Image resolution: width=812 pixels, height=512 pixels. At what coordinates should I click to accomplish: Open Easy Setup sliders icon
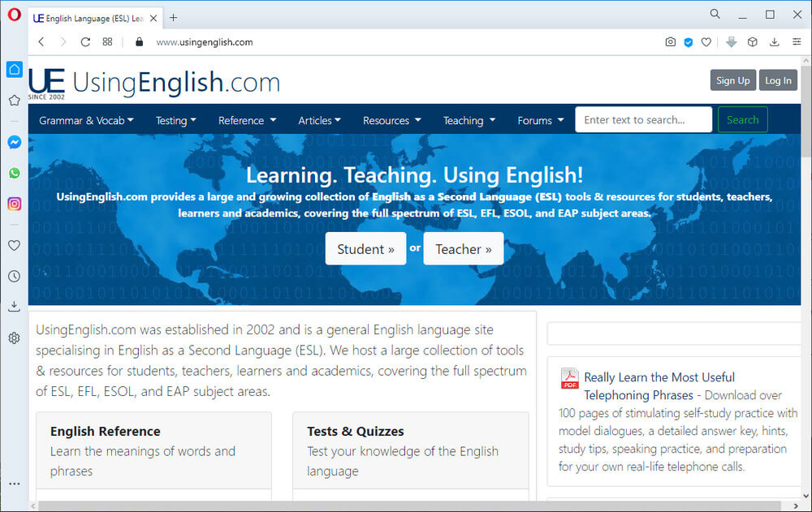797,42
